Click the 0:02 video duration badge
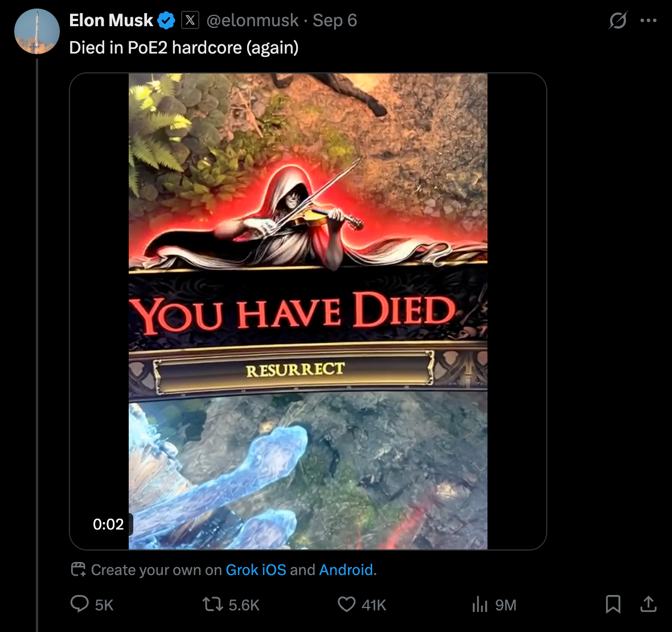This screenshot has height=632, width=672. [x=108, y=524]
